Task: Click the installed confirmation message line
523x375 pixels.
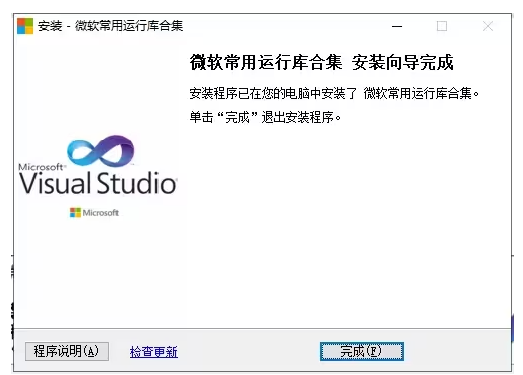Action: tap(334, 93)
